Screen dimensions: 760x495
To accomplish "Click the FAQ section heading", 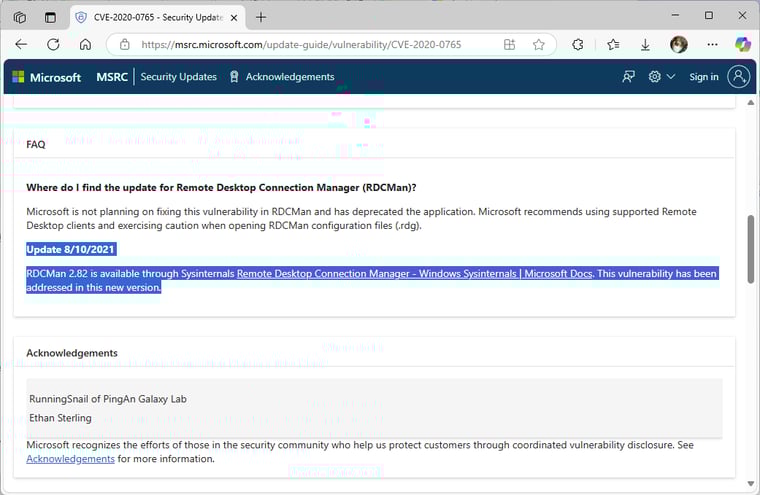I will click(x=36, y=144).
